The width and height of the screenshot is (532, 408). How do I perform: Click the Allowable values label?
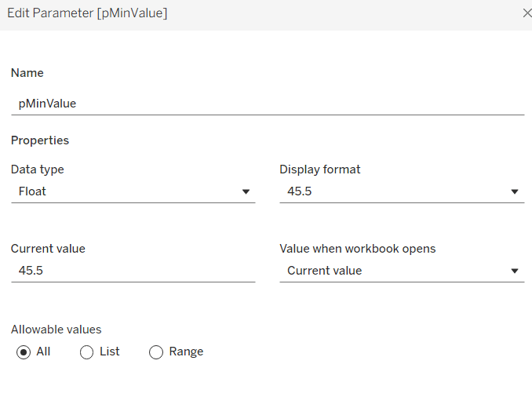[x=56, y=330]
